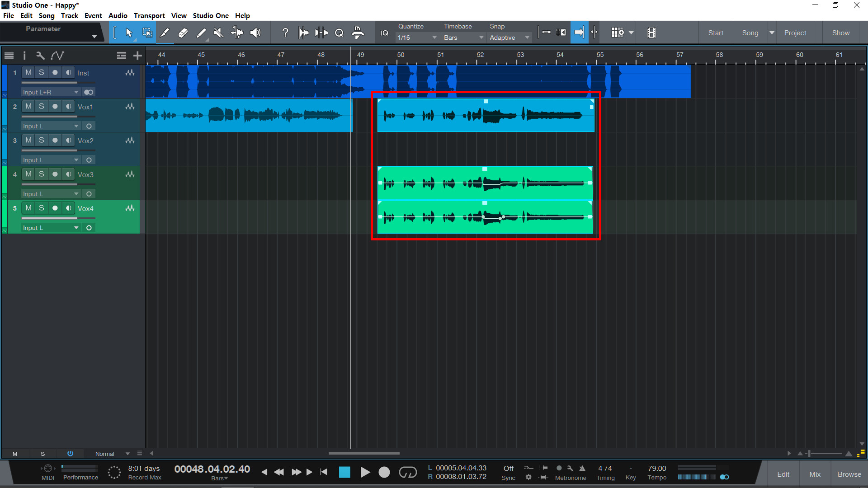The image size is (868, 488).
Task: Select the Range tool
Action: point(147,33)
